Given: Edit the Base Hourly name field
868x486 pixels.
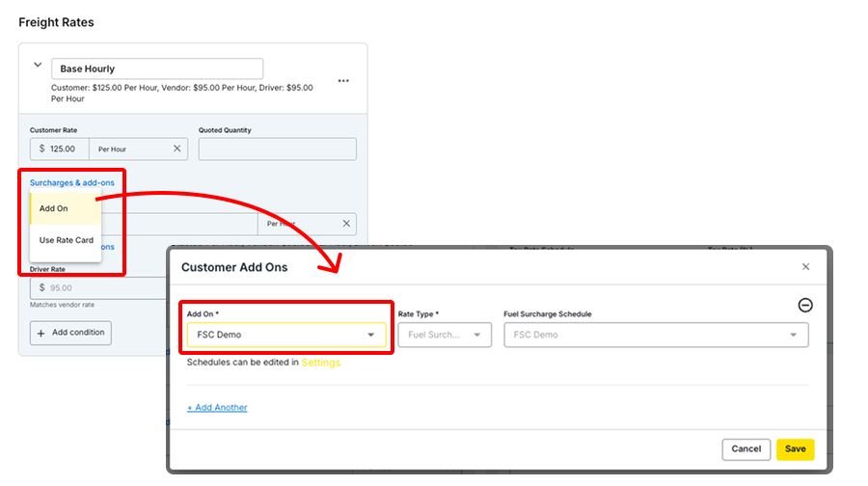Looking at the screenshot, I should (x=157, y=68).
